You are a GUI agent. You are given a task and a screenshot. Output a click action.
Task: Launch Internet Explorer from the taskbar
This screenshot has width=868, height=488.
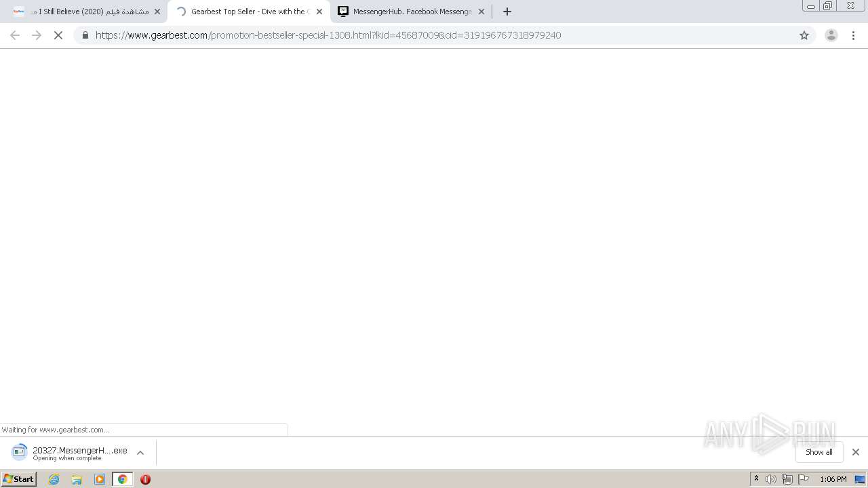pyautogui.click(x=54, y=479)
